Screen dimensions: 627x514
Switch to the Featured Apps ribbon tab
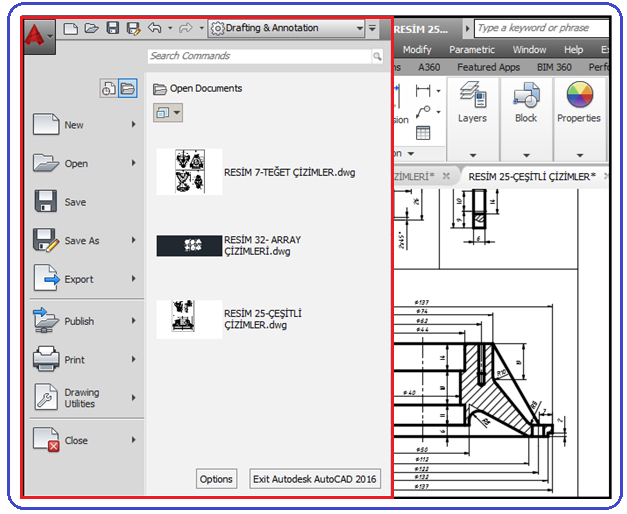488,67
